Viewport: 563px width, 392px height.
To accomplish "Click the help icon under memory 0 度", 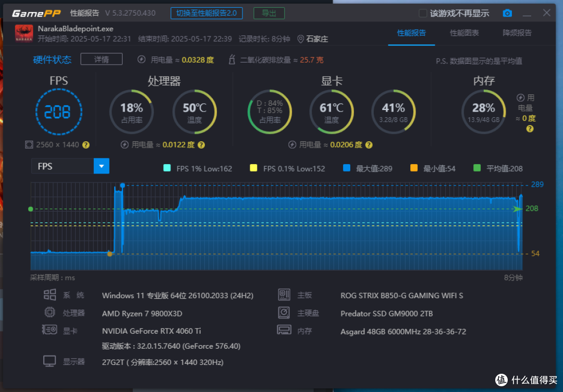I will point(530,129).
